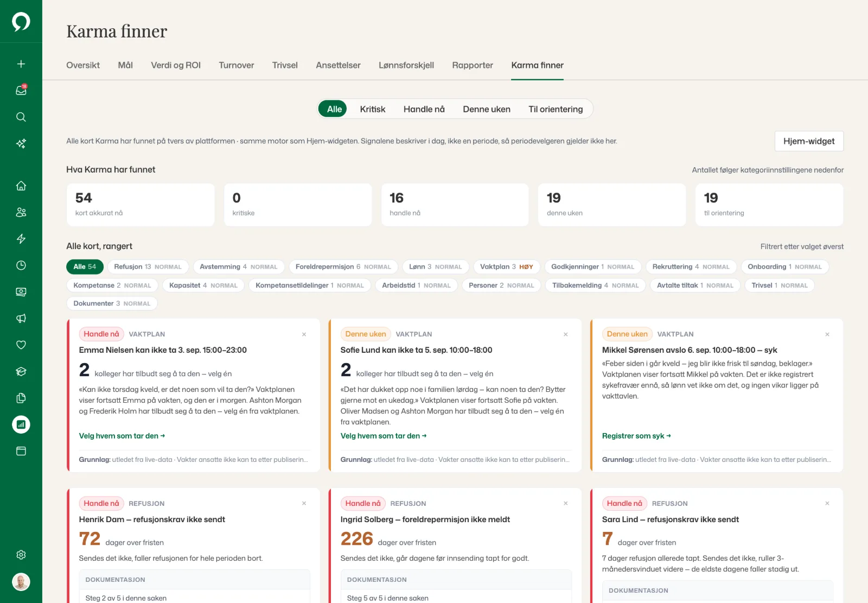Dismiss the Mikkel Sørensen card
Screen dimensions: 868x603
click(827, 334)
